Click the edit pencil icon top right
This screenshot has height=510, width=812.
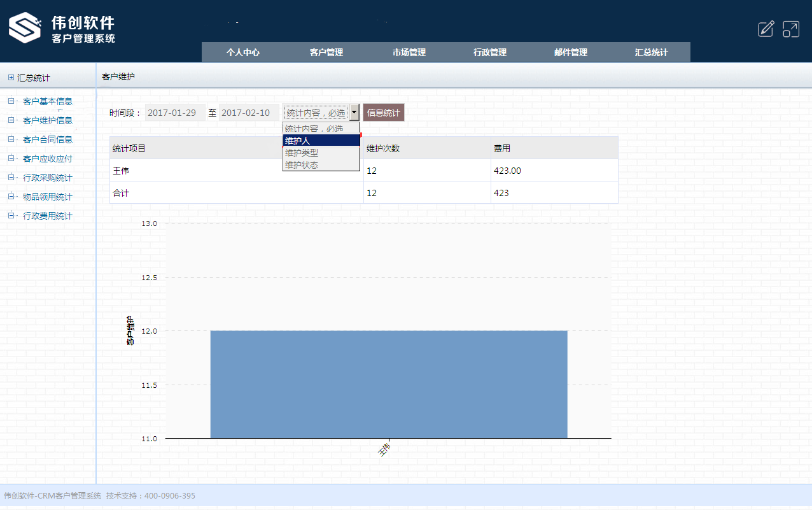[x=766, y=29]
